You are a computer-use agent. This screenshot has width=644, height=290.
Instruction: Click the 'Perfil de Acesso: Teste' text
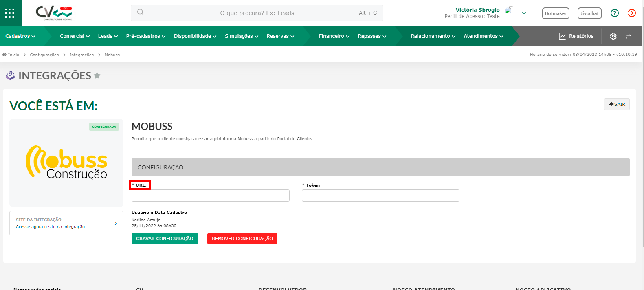point(472,16)
